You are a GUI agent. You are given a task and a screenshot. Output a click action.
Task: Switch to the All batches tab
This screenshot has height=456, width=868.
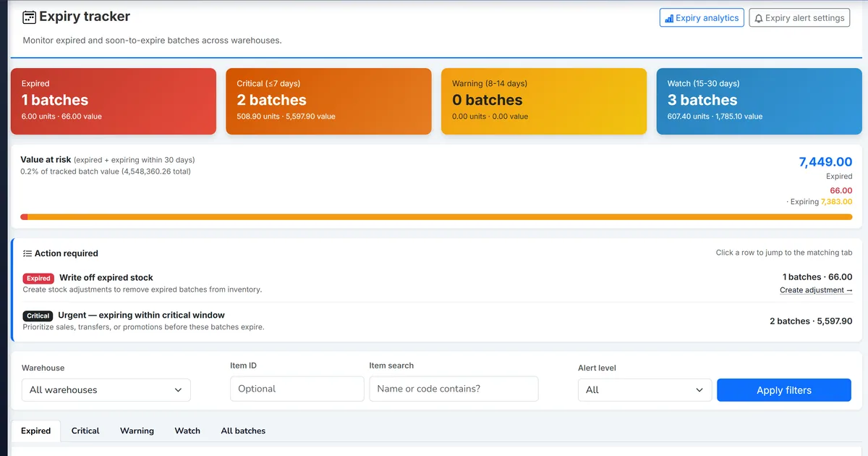point(243,431)
